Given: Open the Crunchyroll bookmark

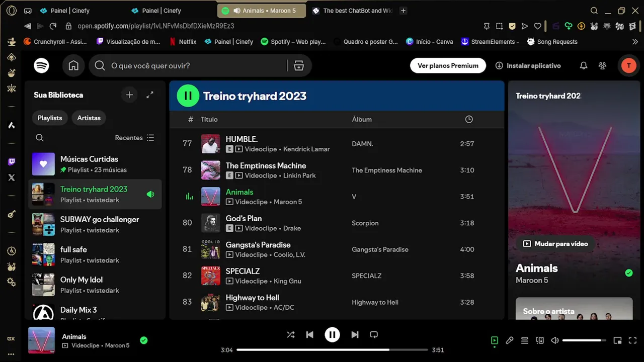Looking at the screenshot, I should pyautogui.click(x=56, y=42).
